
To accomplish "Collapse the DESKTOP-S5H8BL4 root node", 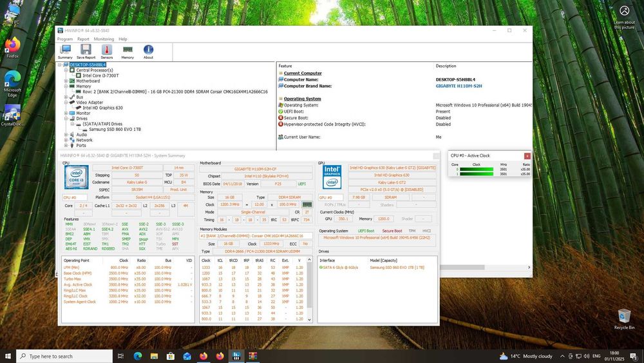I will (59, 64).
